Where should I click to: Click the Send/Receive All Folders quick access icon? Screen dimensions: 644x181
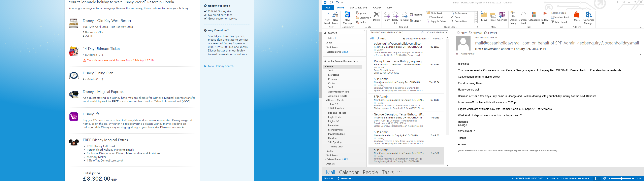331,2
